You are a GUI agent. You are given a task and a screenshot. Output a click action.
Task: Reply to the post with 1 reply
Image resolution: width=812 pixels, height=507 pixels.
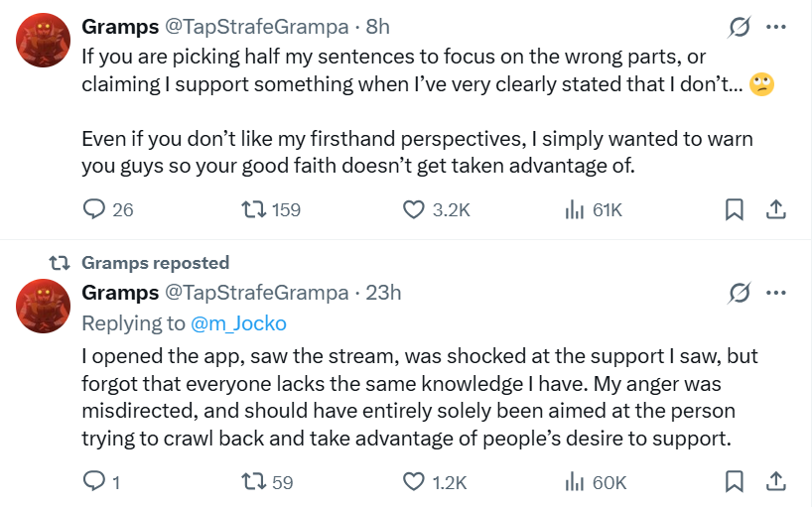[94, 481]
